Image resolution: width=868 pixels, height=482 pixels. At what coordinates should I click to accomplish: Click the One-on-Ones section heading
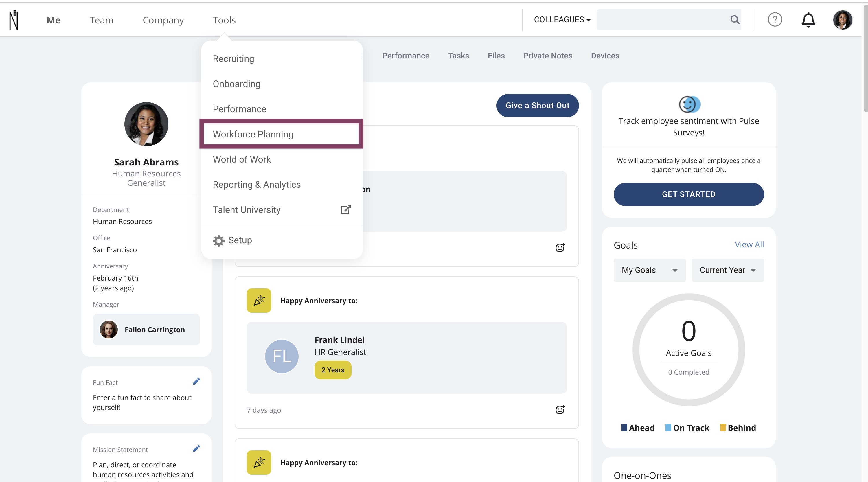pyautogui.click(x=642, y=475)
